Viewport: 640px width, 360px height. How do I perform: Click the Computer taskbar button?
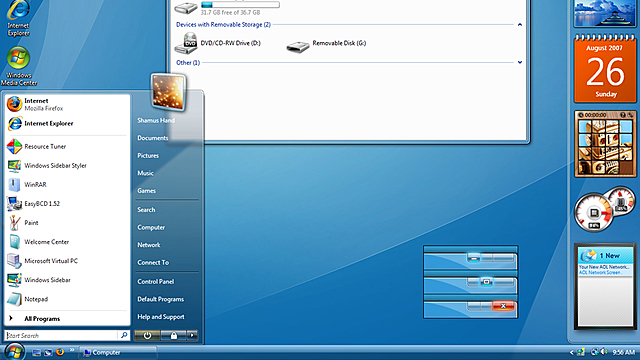[x=118, y=352]
